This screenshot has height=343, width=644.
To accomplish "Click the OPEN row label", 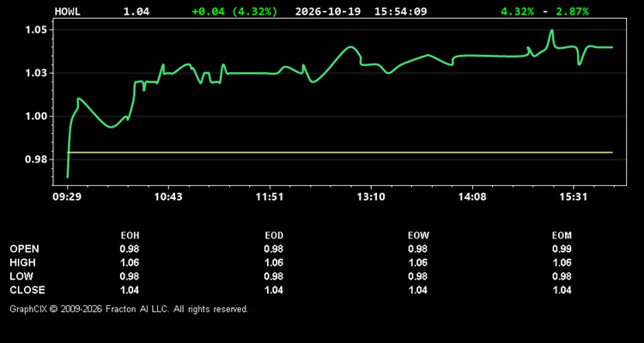I will point(25,249).
